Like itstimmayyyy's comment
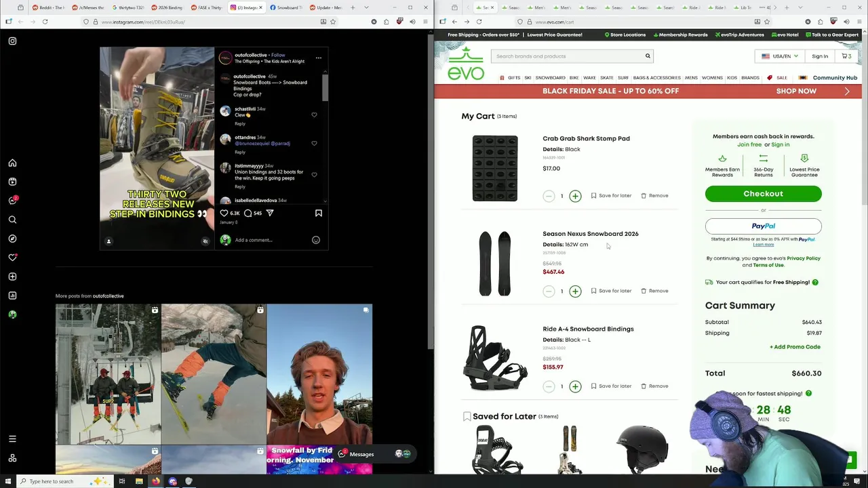This screenshot has height=488, width=868. [x=314, y=175]
